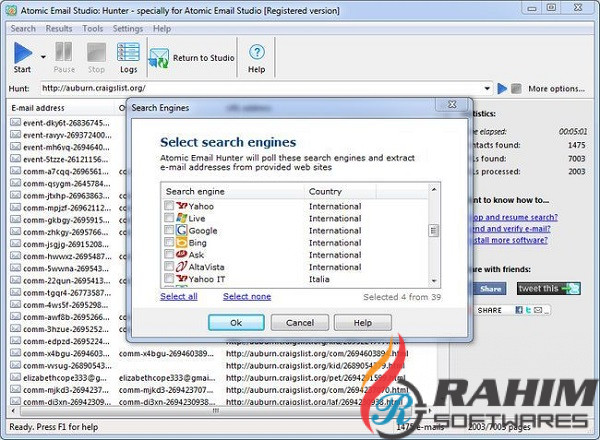This screenshot has height=440, width=600.
Task: Open the Settings menu
Action: click(x=128, y=29)
